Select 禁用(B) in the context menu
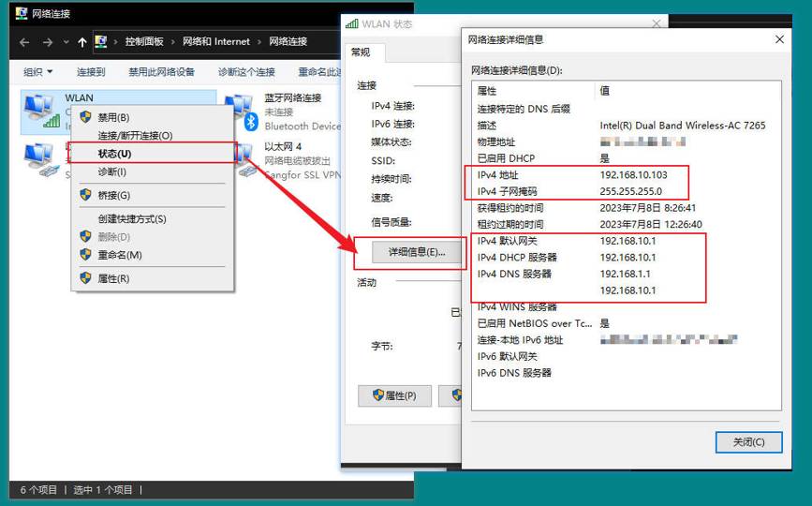 point(113,117)
